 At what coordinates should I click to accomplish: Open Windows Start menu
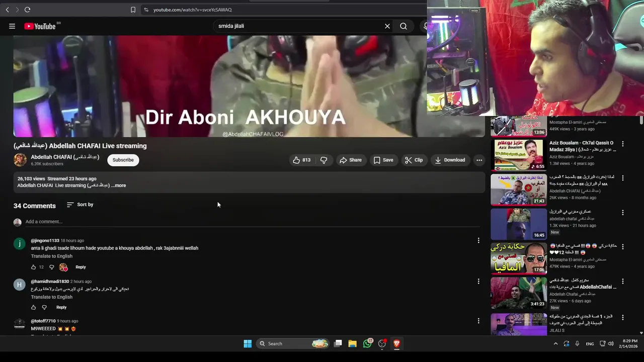tap(248, 343)
